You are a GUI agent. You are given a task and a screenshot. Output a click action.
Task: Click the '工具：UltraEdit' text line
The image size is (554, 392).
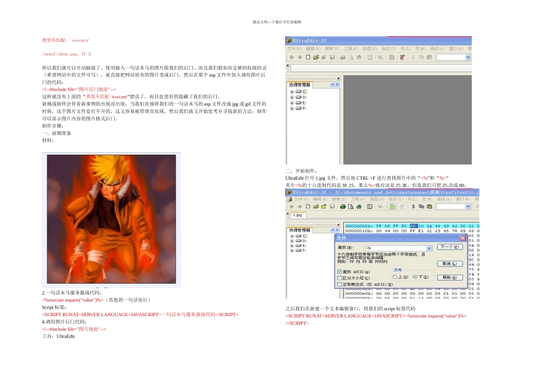(58, 337)
